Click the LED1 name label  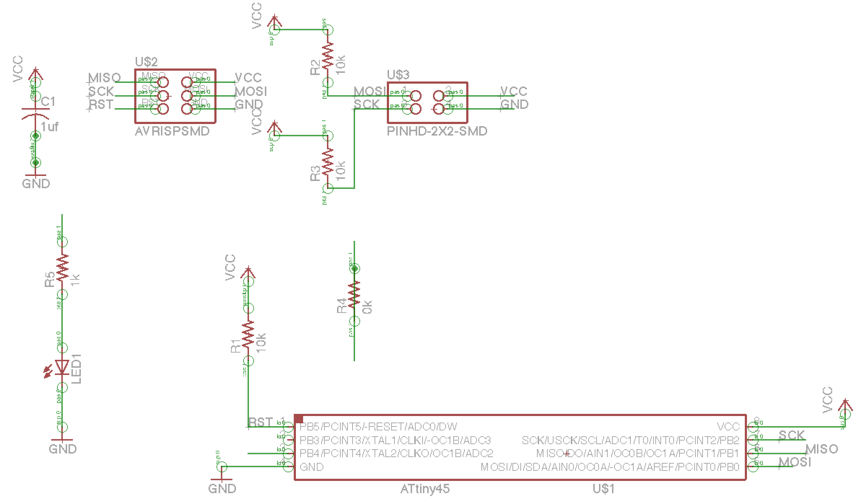[77, 368]
